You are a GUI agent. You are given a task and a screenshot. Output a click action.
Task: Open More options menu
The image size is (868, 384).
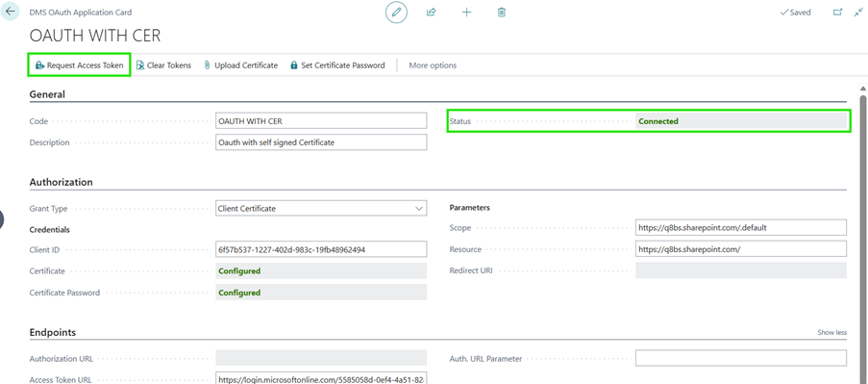pyautogui.click(x=433, y=65)
